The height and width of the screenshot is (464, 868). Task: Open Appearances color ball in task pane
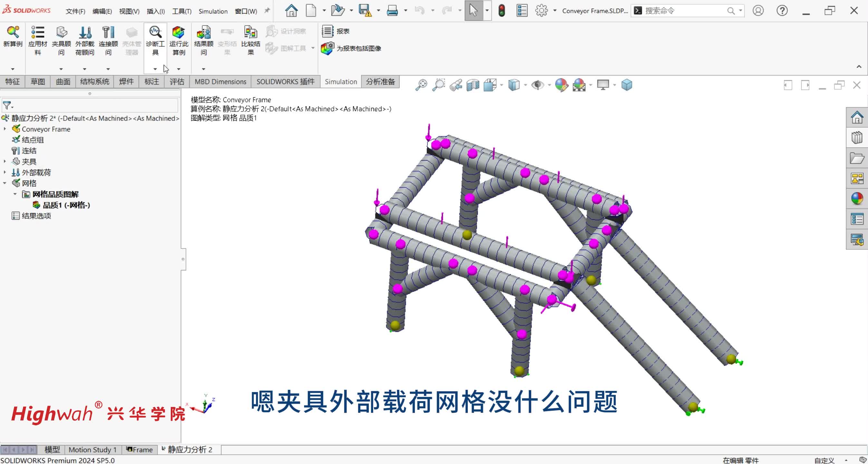(x=857, y=199)
